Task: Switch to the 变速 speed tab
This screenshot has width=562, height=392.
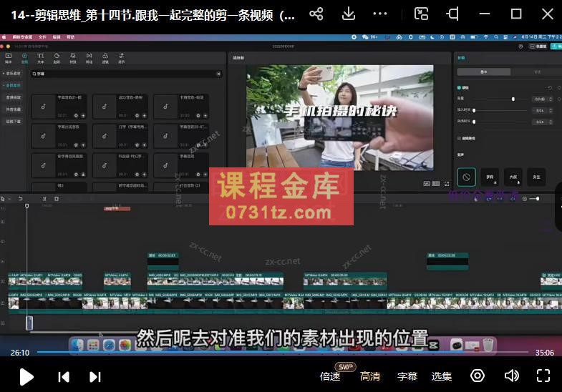Action: (x=537, y=72)
